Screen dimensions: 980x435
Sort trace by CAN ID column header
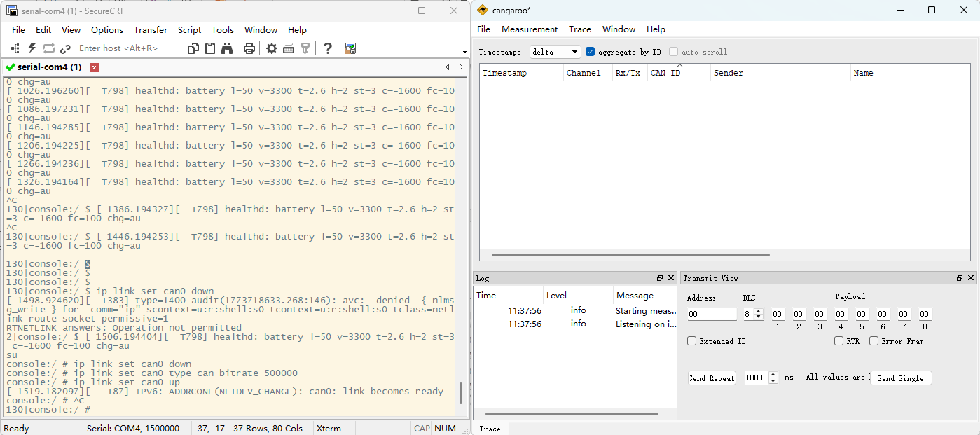(679, 73)
